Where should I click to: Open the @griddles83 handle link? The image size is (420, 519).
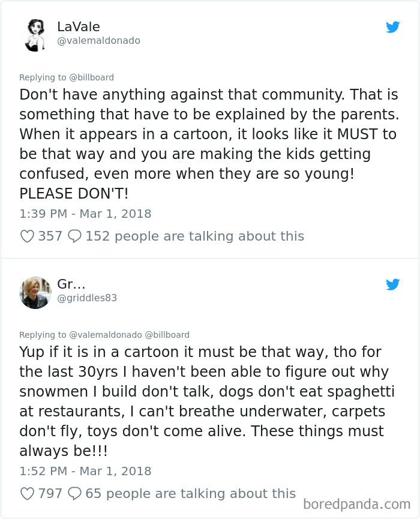coord(87,298)
